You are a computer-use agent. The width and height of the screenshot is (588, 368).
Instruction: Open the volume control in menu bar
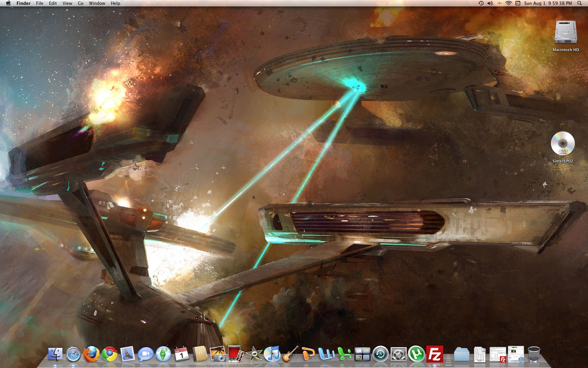point(490,3)
